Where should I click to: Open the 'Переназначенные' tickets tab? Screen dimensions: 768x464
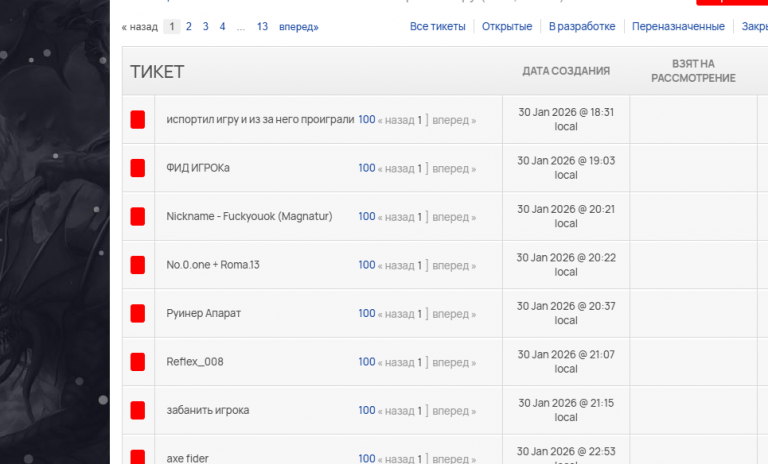[678, 26]
